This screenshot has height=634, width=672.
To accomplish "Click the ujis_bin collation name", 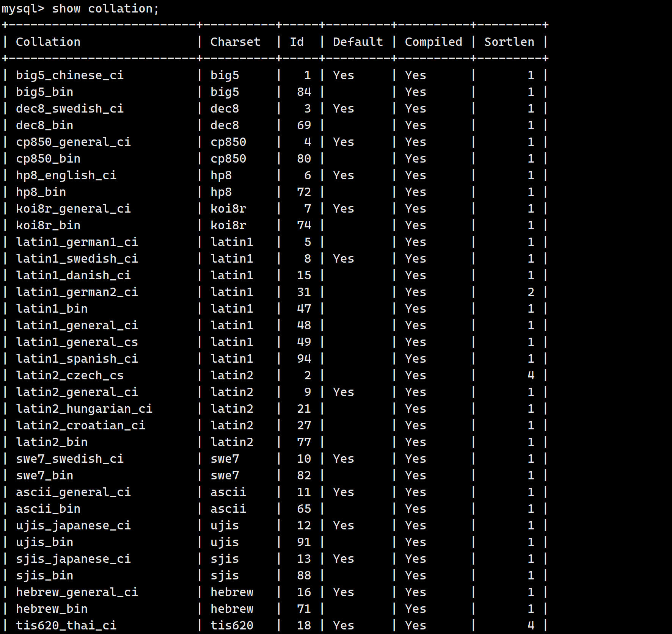I will click(45, 542).
